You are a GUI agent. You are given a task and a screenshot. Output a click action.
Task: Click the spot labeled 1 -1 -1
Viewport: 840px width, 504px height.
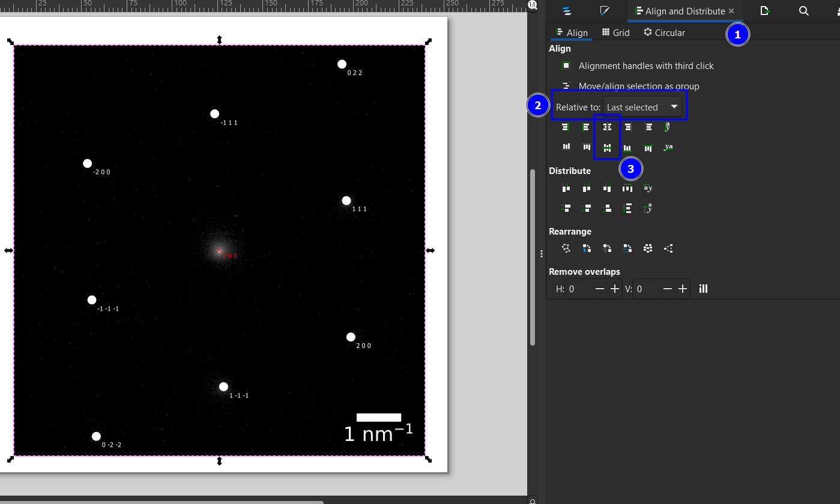click(223, 387)
